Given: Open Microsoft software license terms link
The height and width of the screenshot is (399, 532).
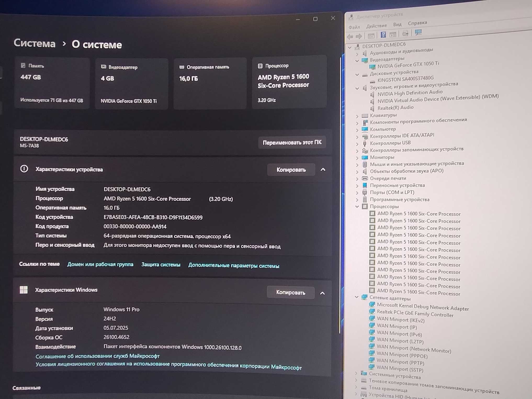Looking at the screenshot, I should [168, 366].
